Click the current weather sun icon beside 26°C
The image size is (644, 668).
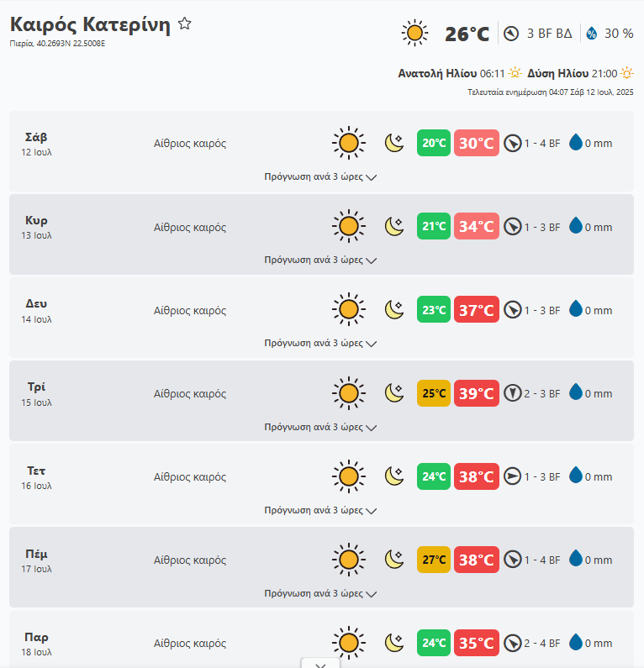(414, 34)
